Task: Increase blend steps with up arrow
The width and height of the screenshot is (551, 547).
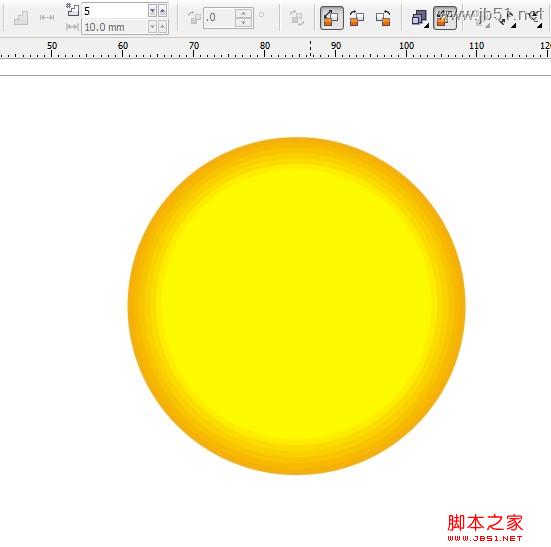Action: (162, 11)
